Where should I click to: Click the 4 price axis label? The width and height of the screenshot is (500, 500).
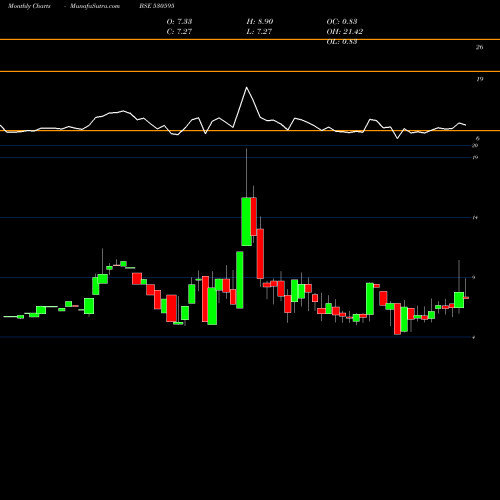coord(474,337)
